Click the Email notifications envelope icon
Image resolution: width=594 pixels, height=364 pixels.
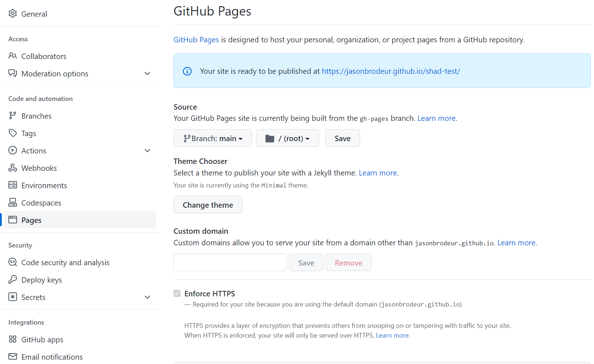pyautogui.click(x=13, y=357)
